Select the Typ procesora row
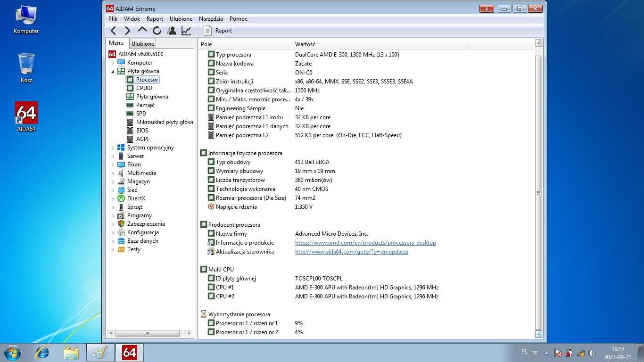 pyautogui.click(x=367, y=55)
